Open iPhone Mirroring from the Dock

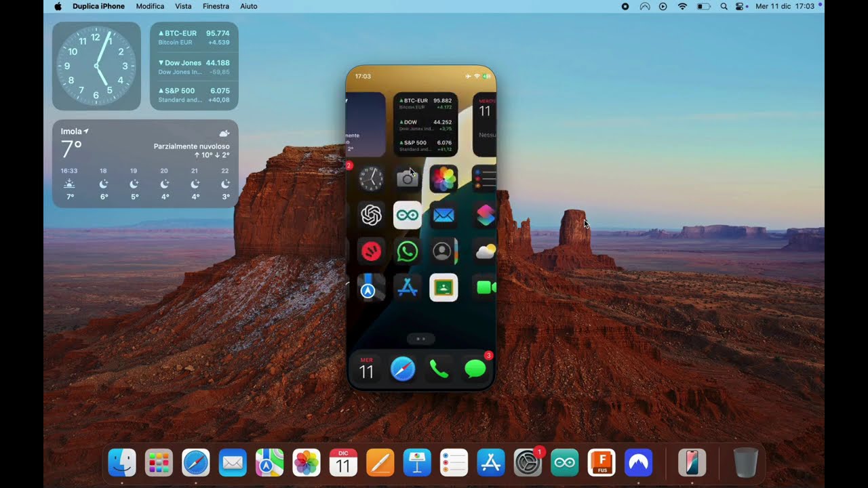click(x=692, y=463)
